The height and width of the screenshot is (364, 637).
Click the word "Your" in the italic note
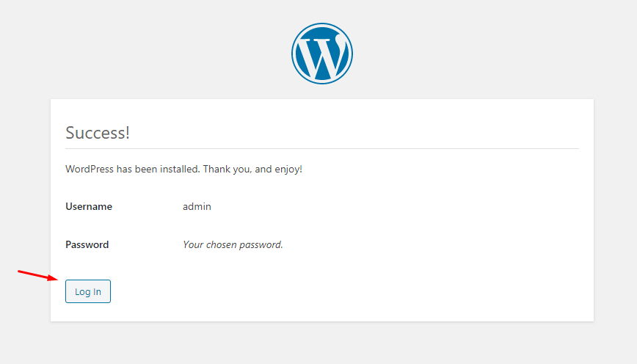(193, 245)
